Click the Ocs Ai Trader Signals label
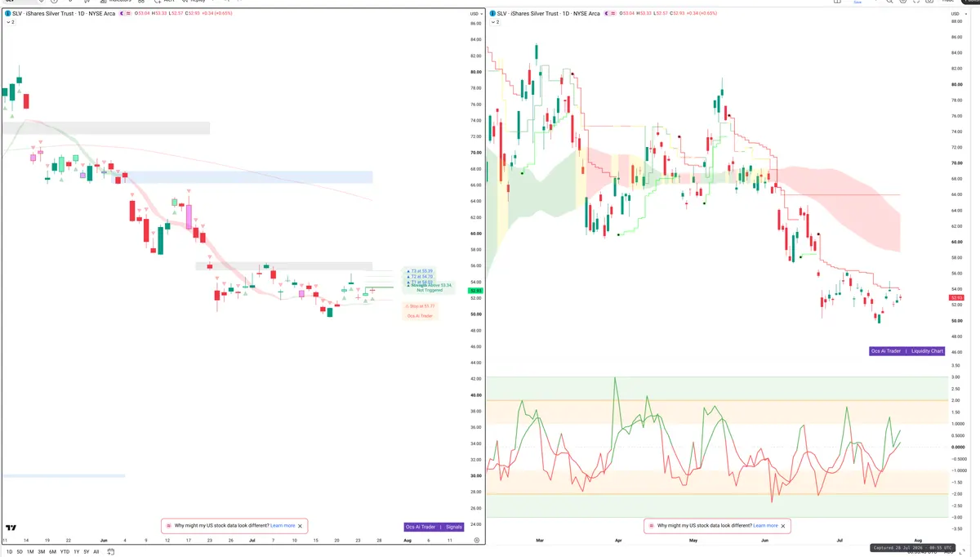 434,528
